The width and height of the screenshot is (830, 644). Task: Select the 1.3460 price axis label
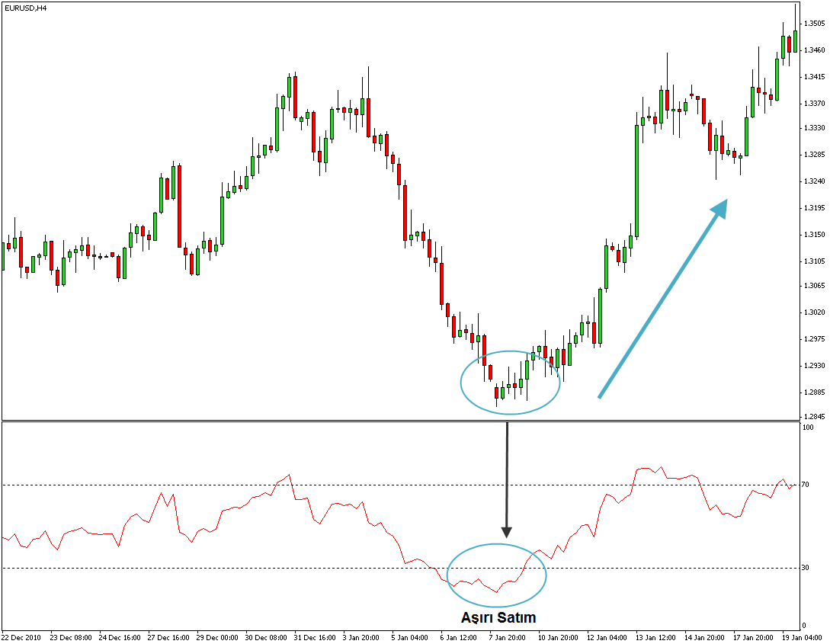click(814, 50)
